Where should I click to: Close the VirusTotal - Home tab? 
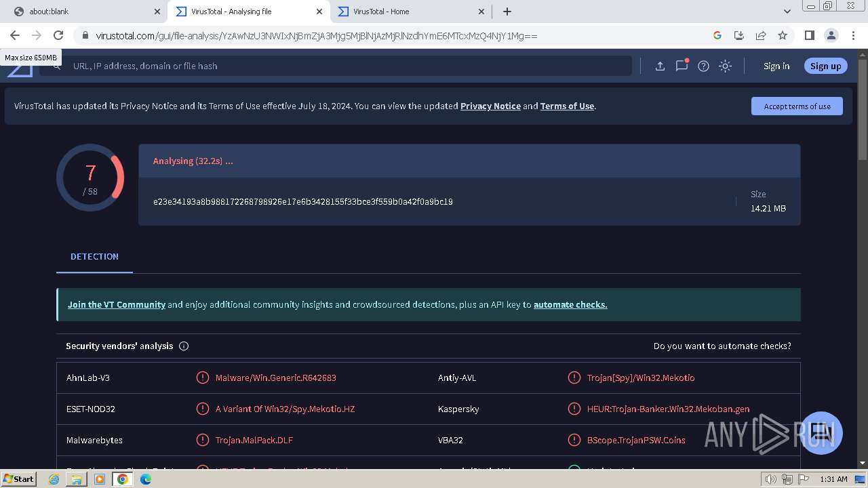[481, 12]
